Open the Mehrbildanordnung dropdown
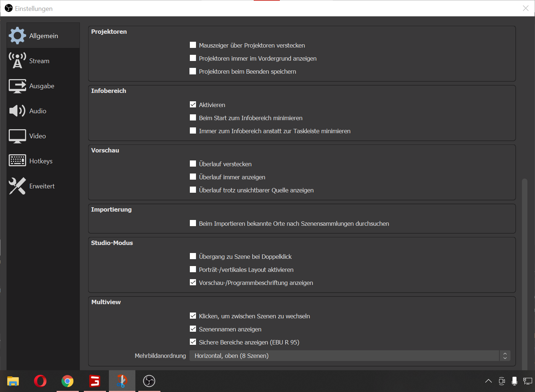Screen dimensions: 535x392 tap(350, 356)
